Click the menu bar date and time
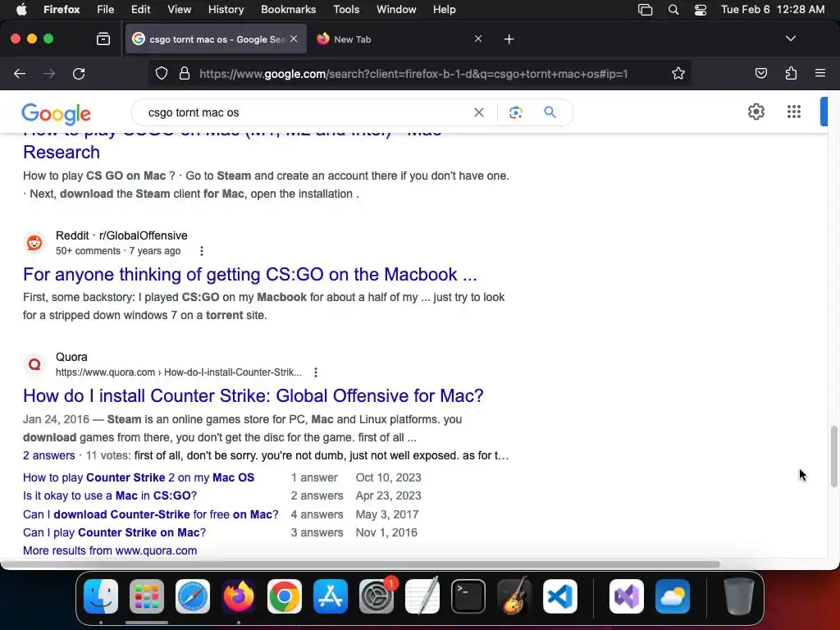The image size is (840, 630). 773,10
